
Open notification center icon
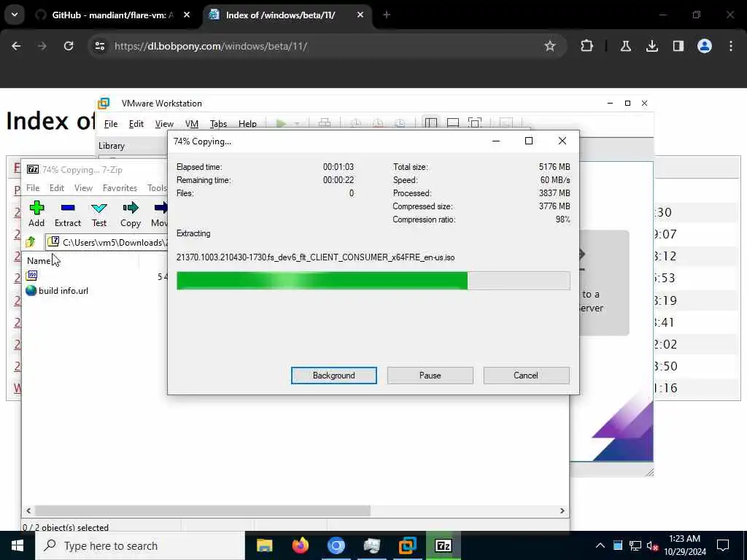[x=723, y=545]
